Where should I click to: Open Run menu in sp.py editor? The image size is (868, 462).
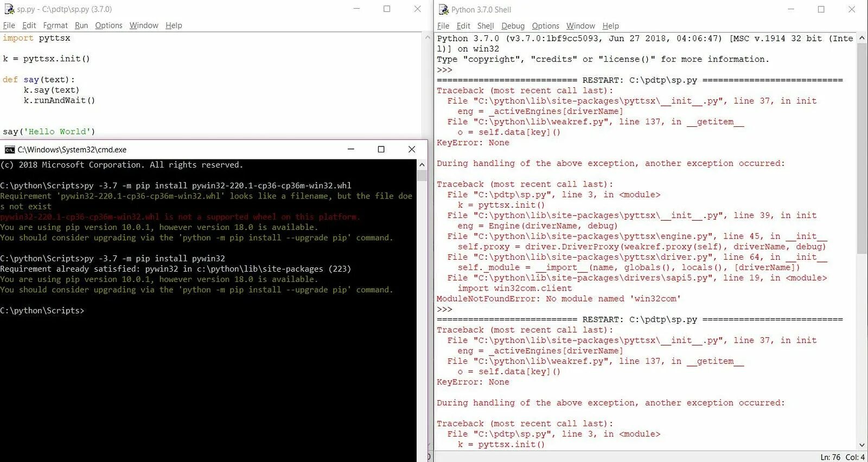(x=81, y=25)
